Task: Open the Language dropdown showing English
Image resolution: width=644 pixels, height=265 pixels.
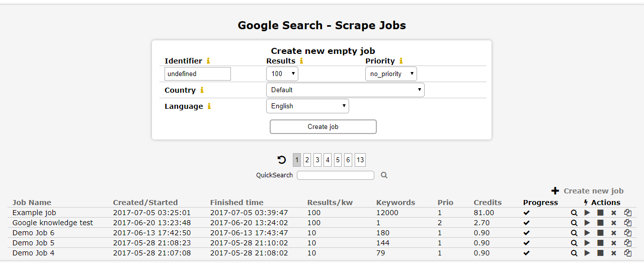Action: click(x=307, y=106)
